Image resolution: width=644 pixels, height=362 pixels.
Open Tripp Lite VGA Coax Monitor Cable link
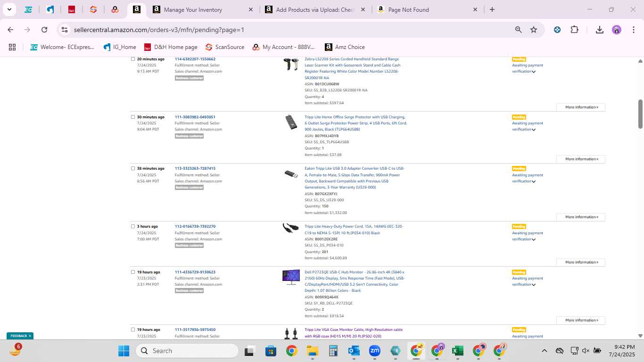(354, 333)
